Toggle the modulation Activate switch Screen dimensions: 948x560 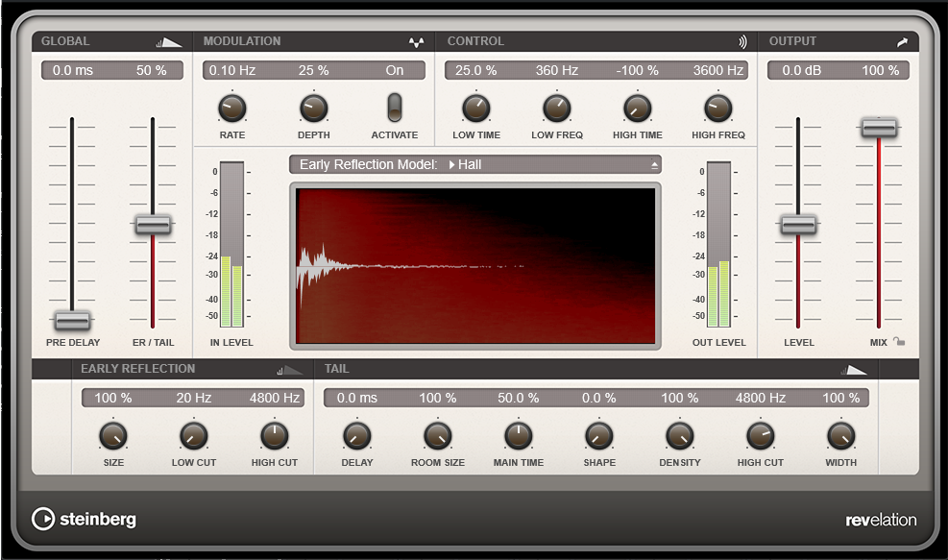(395, 108)
